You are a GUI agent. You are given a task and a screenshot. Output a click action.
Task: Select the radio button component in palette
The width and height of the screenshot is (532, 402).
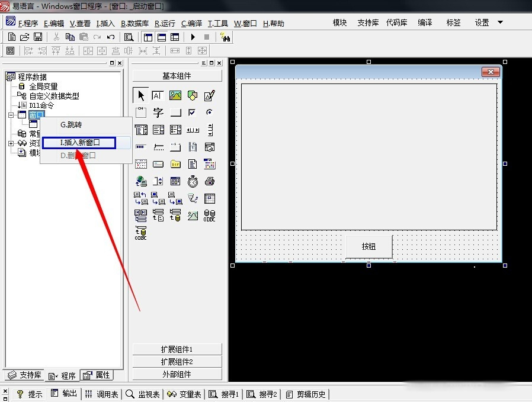210,112
